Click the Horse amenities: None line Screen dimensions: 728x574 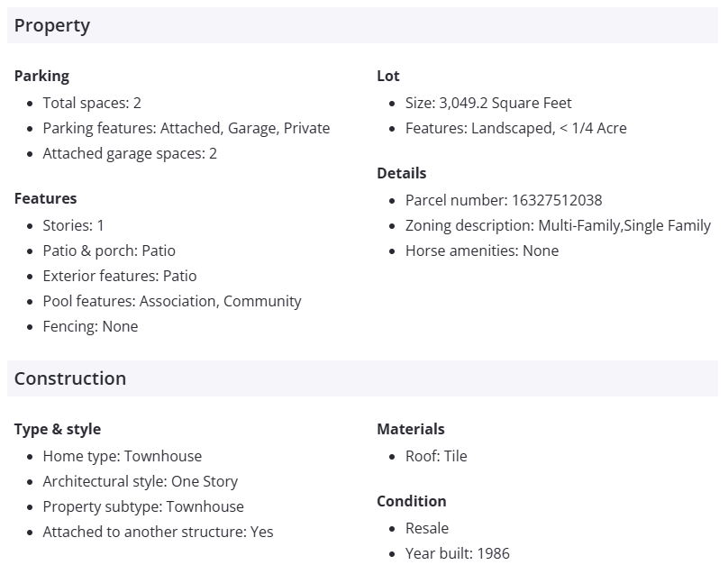pyautogui.click(x=482, y=251)
